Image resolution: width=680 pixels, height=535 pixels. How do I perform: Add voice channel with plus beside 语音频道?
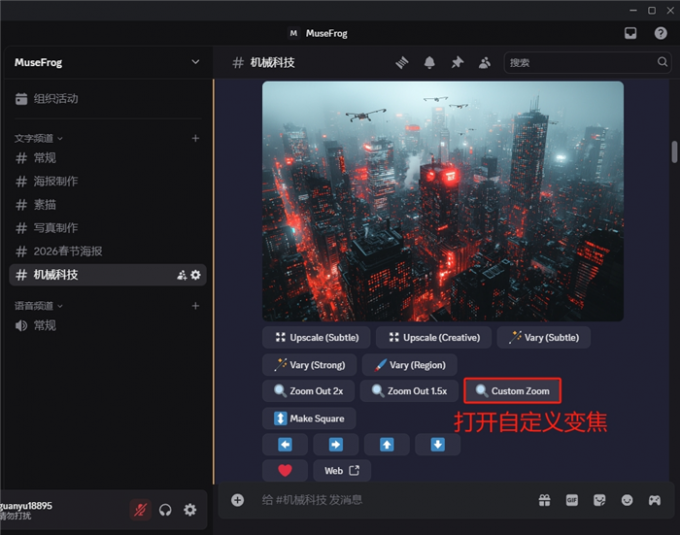196,306
